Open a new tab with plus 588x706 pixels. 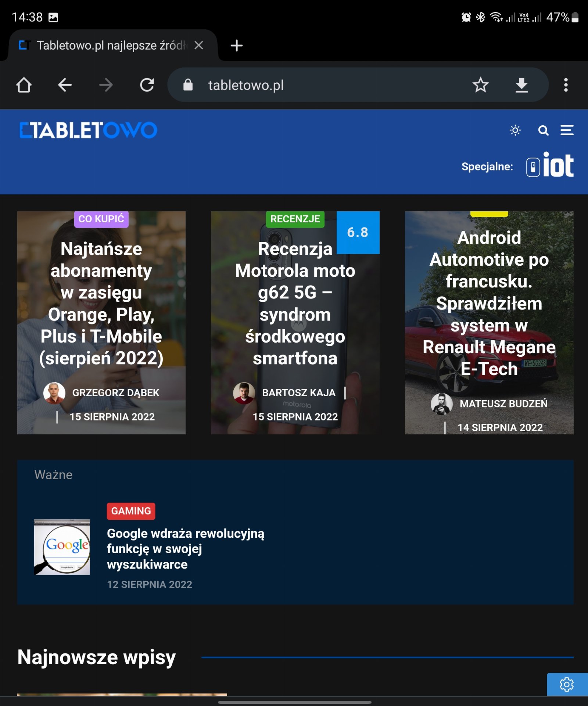237,45
